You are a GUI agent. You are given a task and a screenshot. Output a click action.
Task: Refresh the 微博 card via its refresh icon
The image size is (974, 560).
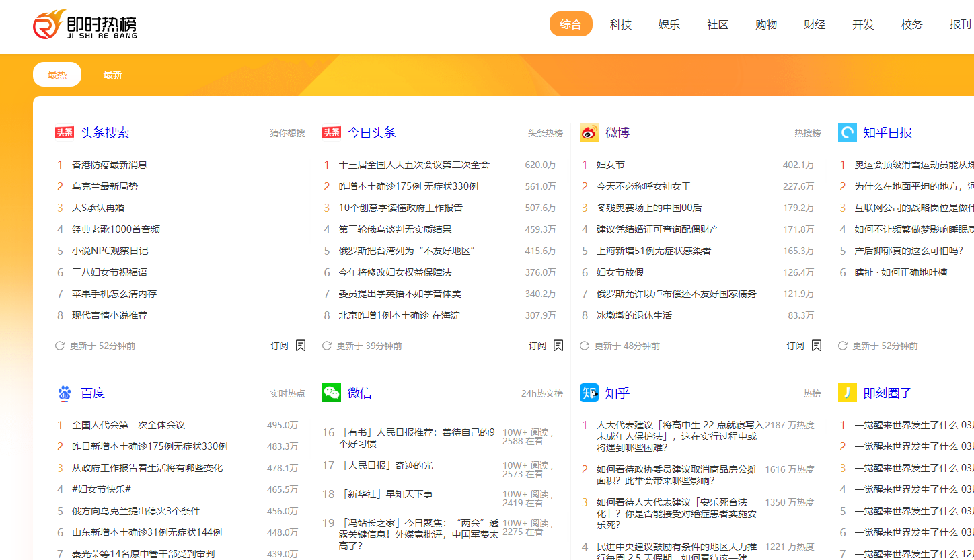pos(585,346)
